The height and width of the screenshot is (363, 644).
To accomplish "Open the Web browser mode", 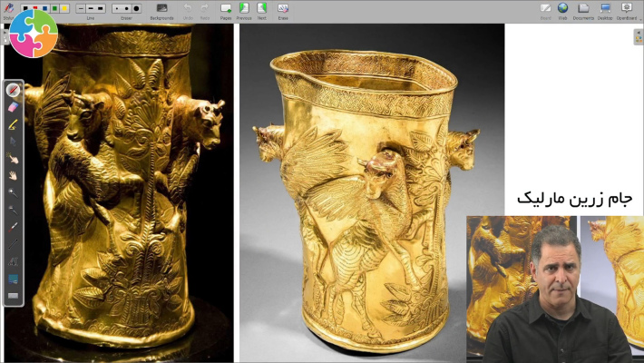I will point(562,11).
